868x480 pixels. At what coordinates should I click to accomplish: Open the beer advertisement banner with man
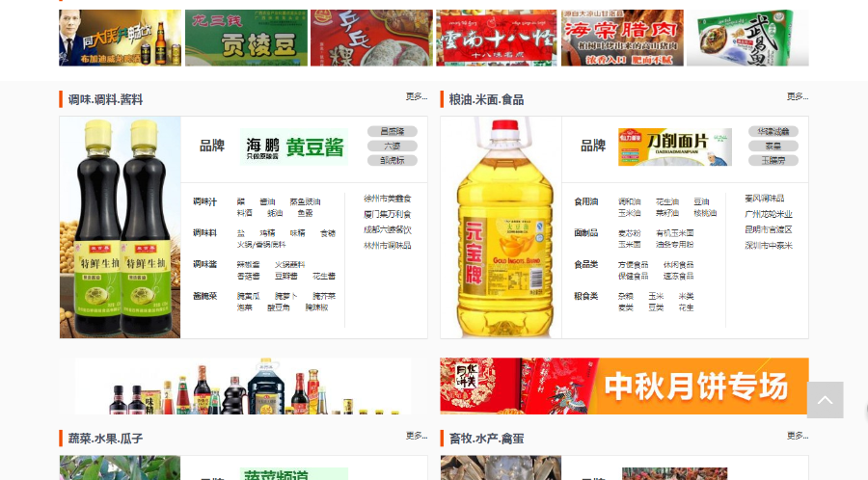121,38
